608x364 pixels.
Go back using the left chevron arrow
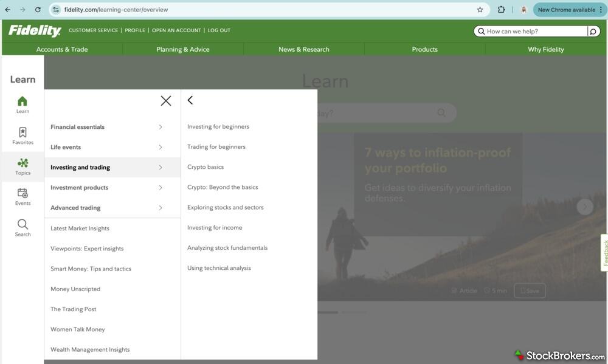[x=190, y=100]
